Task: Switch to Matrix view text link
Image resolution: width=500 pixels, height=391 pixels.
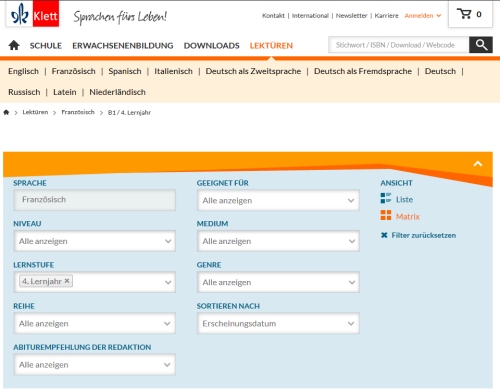Action: tap(408, 217)
